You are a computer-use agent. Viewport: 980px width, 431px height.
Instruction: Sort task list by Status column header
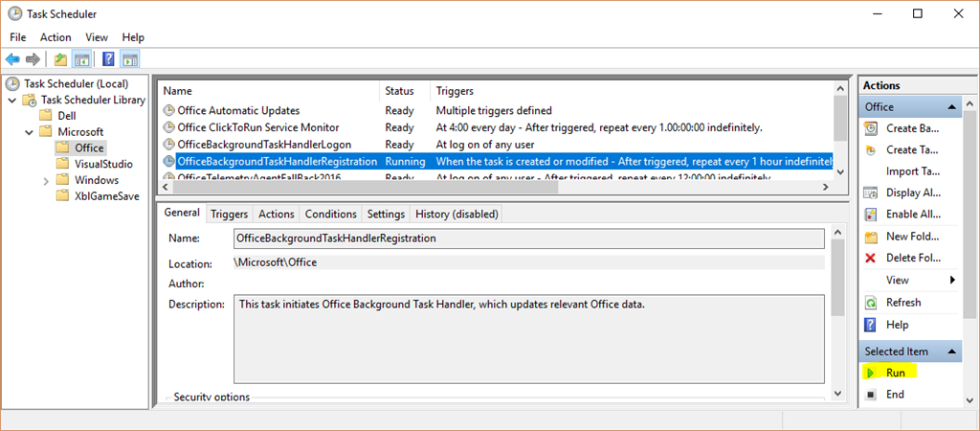405,91
